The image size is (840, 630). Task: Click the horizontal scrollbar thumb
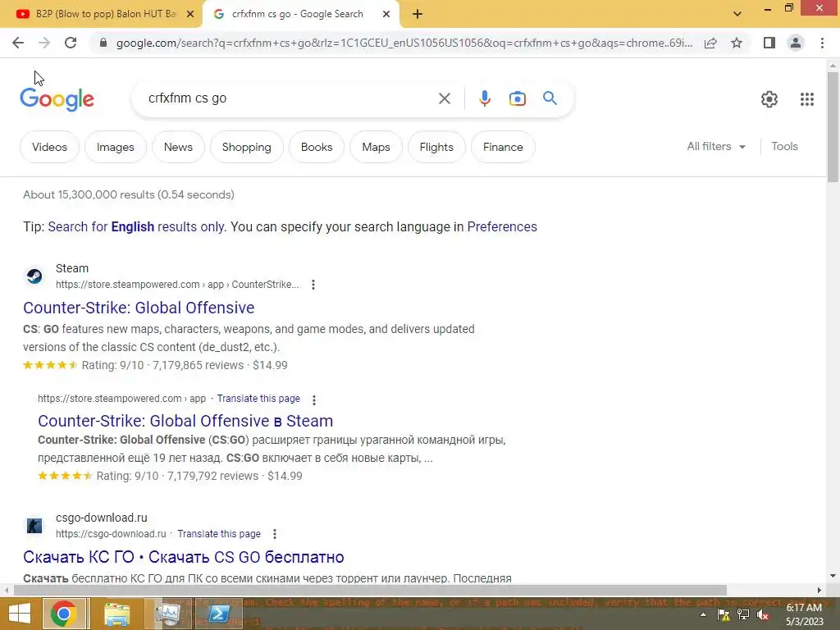[x=370, y=591]
